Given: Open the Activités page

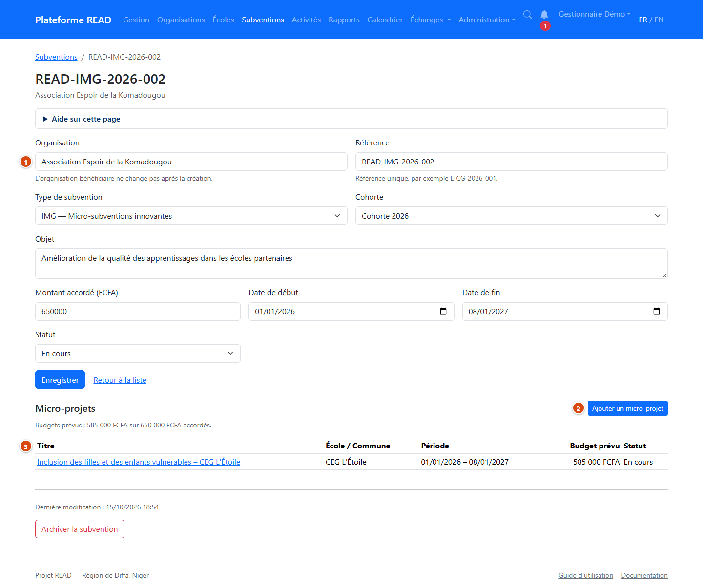Looking at the screenshot, I should click(307, 20).
